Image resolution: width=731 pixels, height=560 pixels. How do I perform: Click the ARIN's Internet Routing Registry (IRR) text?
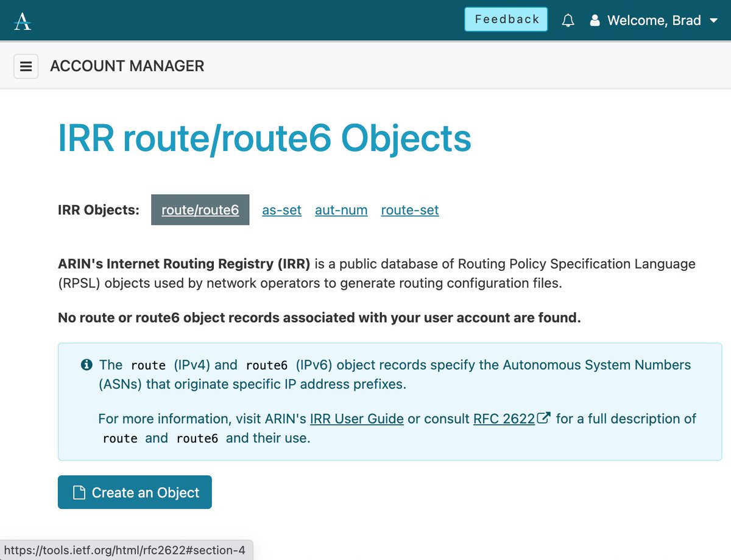(x=184, y=264)
